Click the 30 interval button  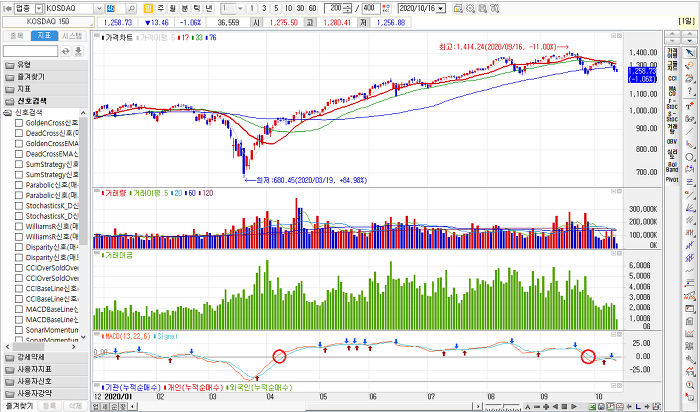point(300,8)
